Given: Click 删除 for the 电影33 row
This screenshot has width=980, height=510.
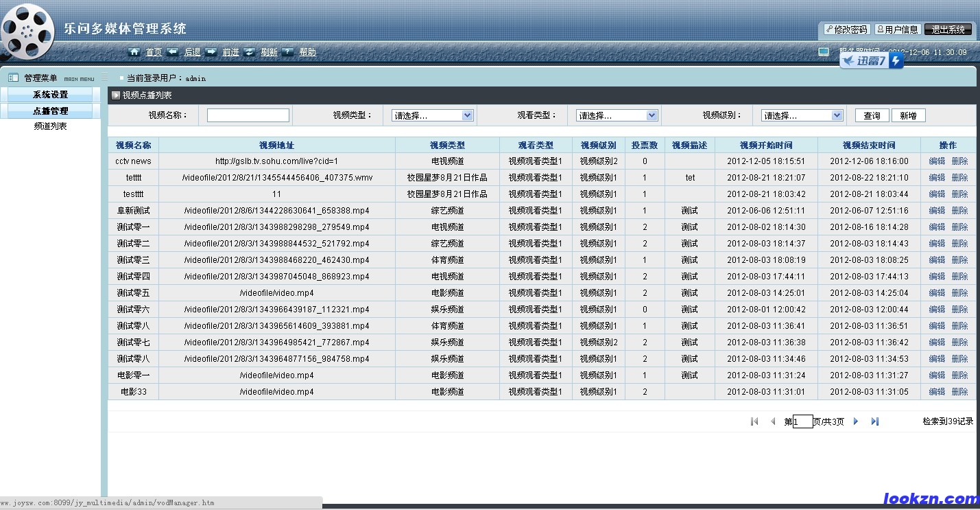Looking at the screenshot, I should tap(959, 392).
